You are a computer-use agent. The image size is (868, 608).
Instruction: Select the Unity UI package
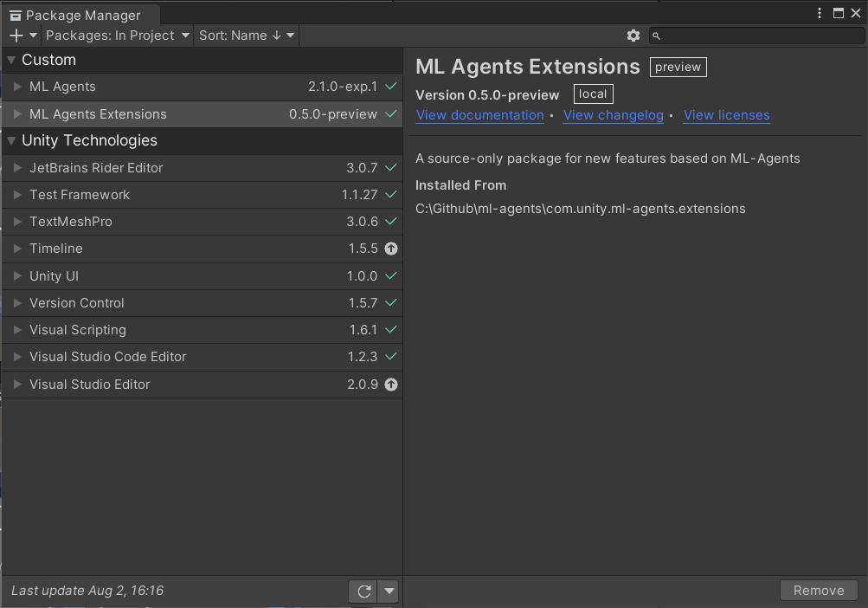[202, 276]
